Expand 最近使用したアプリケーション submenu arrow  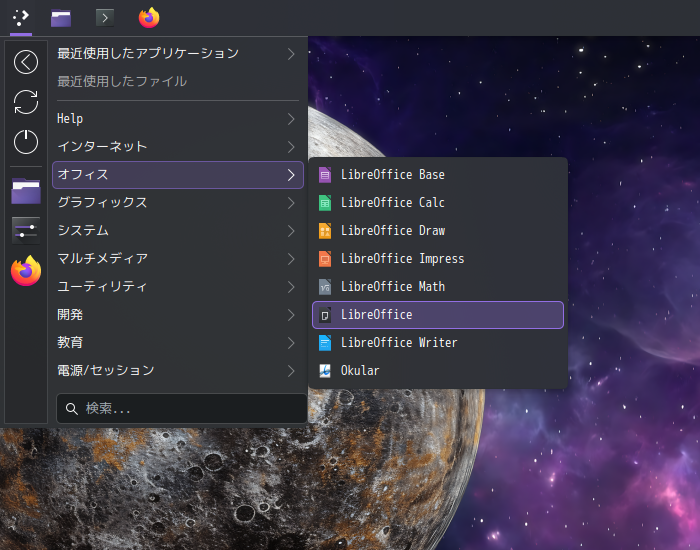[x=291, y=54]
